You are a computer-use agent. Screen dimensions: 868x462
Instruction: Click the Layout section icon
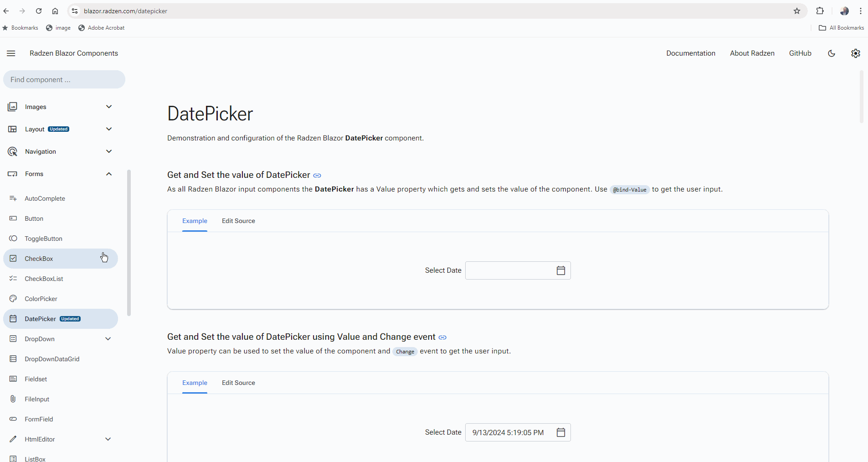[13, 129]
